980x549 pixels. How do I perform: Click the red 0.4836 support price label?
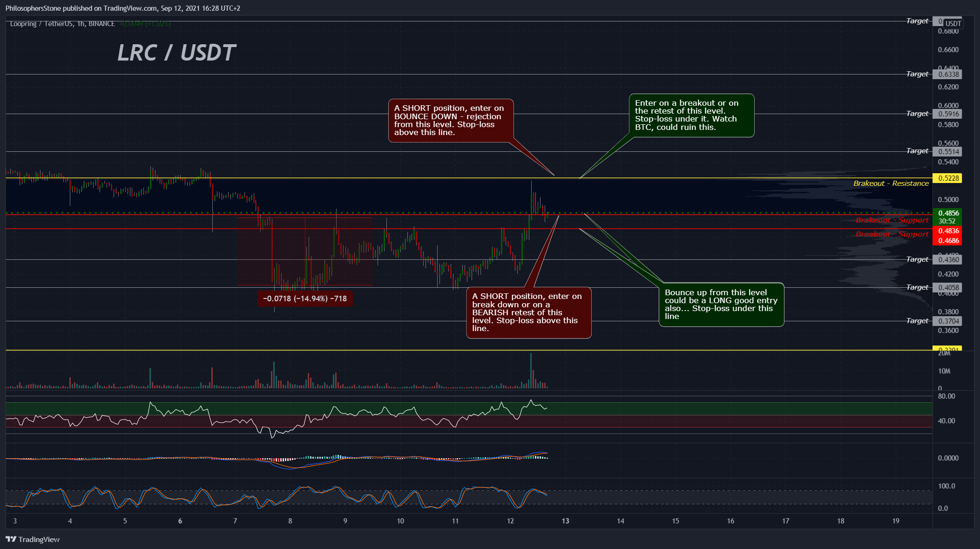click(x=948, y=231)
